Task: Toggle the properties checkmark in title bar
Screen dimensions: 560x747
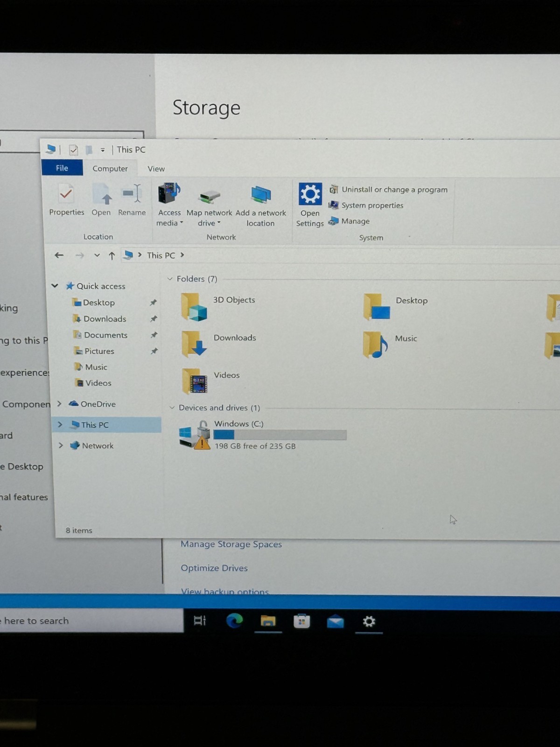Action: (x=73, y=150)
